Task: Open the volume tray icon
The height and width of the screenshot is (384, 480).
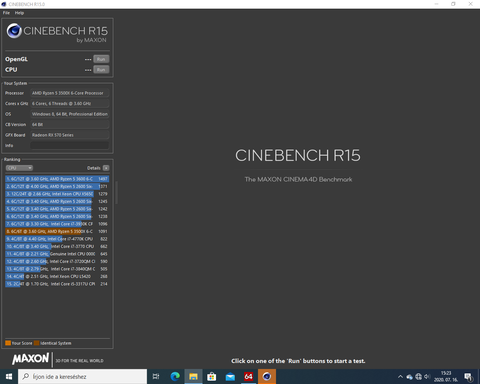Action: [427, 377]
